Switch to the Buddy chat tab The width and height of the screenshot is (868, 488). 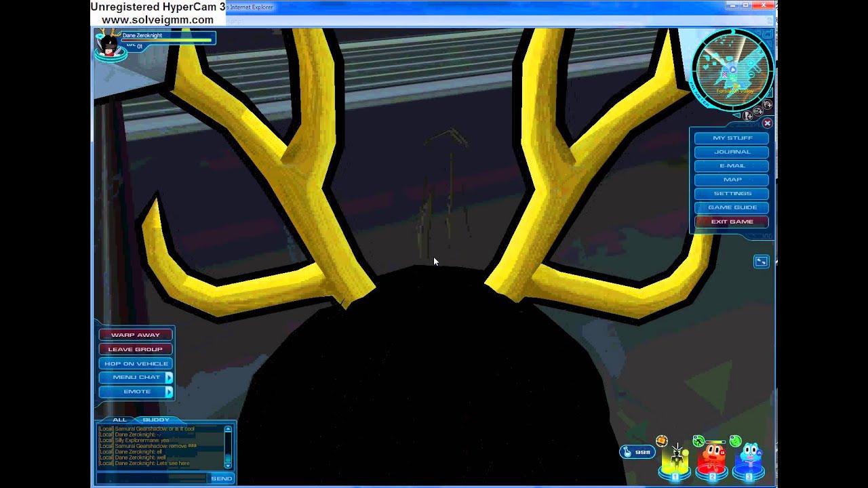click(156, 420)
